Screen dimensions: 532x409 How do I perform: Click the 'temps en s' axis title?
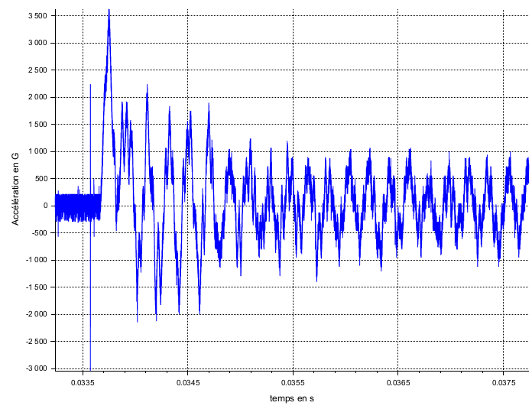(292, 398)
